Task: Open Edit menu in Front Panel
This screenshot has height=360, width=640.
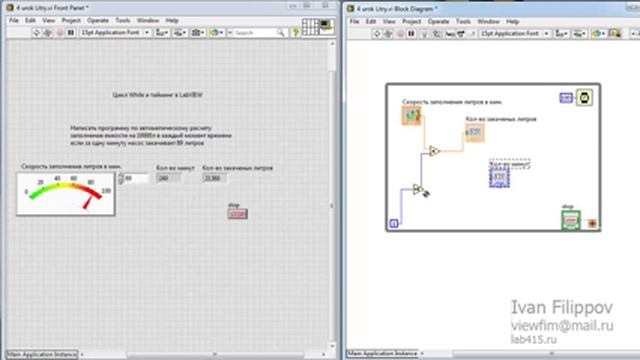Action: click(x=30, y=20)
